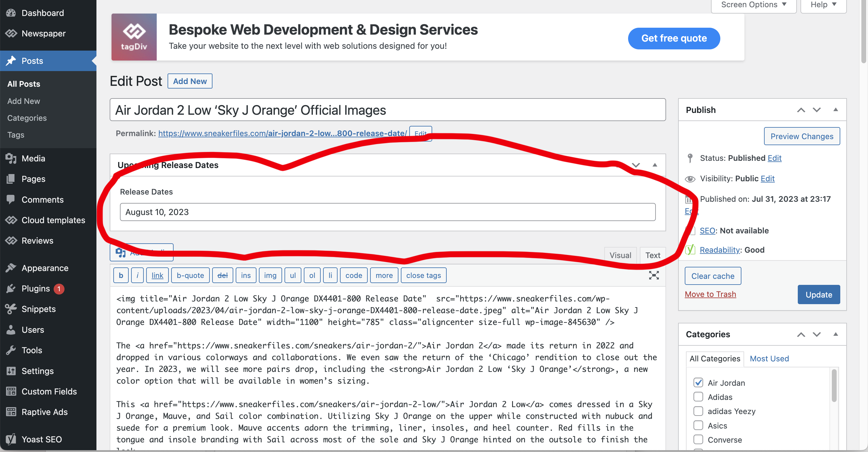Viewport: 868px width, 452px height.
Task: Check the Converse category
Action: coord(698,440)
